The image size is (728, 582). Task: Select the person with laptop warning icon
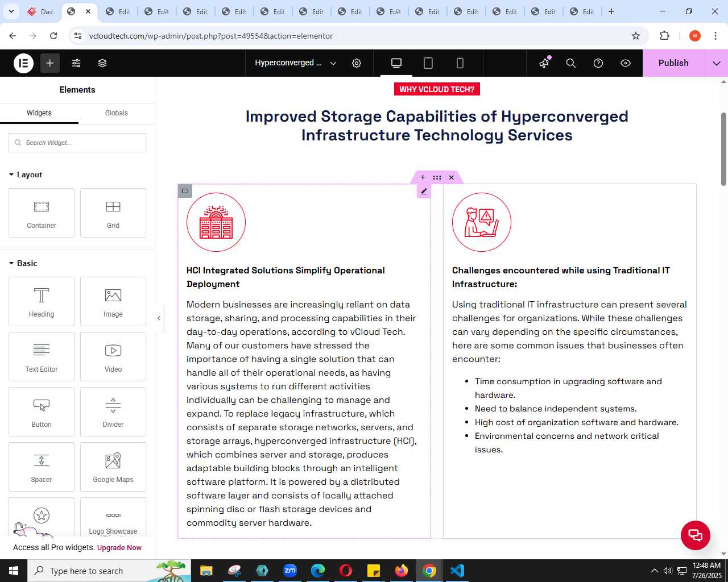pyautogui.click(x=482, y=222)
